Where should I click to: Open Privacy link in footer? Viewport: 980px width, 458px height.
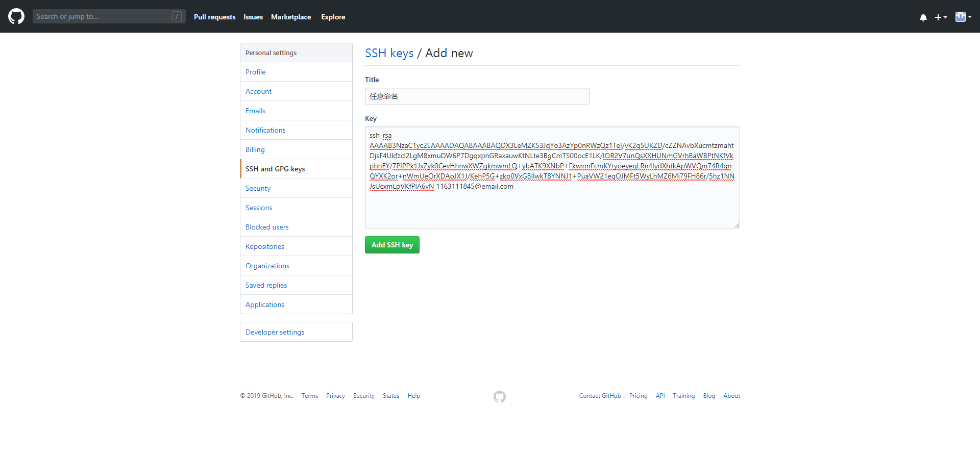[x=335, y=396]
